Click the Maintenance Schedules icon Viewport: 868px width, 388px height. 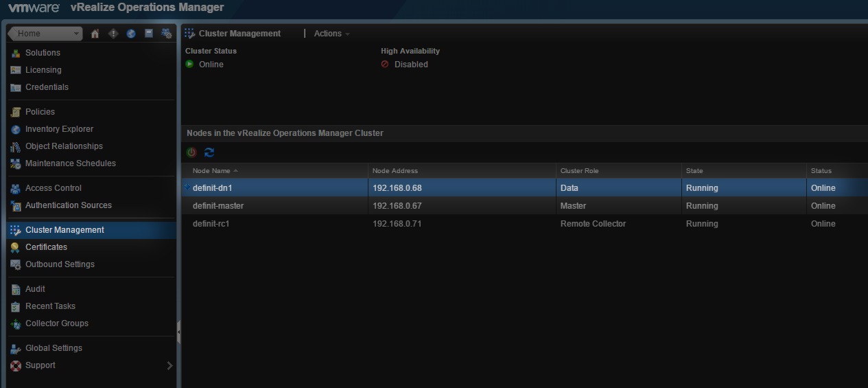pos(16,163)
